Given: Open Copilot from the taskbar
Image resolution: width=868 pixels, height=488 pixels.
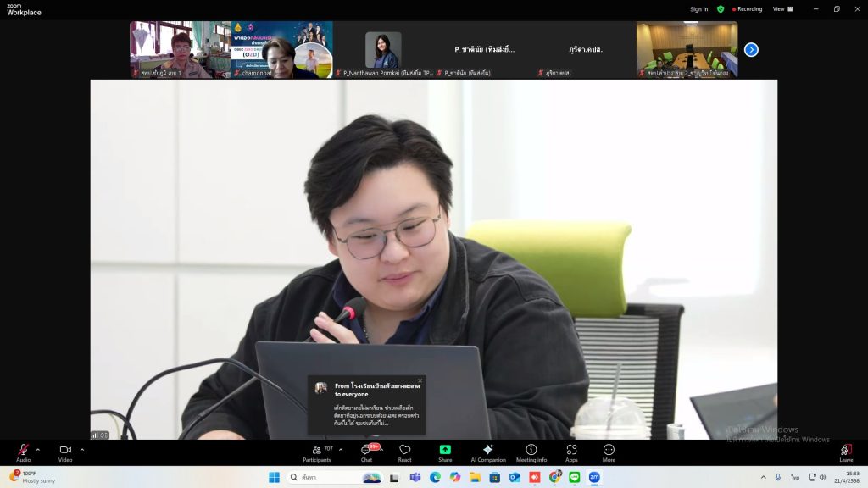Looking at the screenshot, I should [455, 477].
